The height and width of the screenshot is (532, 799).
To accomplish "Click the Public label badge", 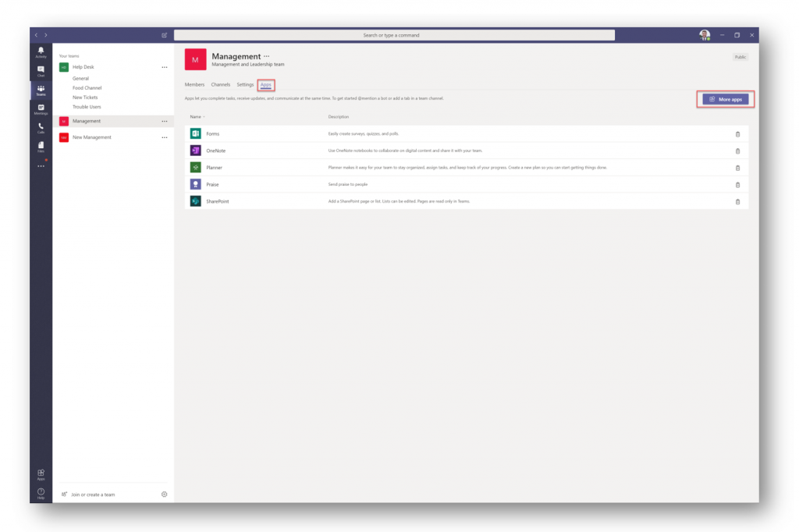I will (x=740, y=57).
